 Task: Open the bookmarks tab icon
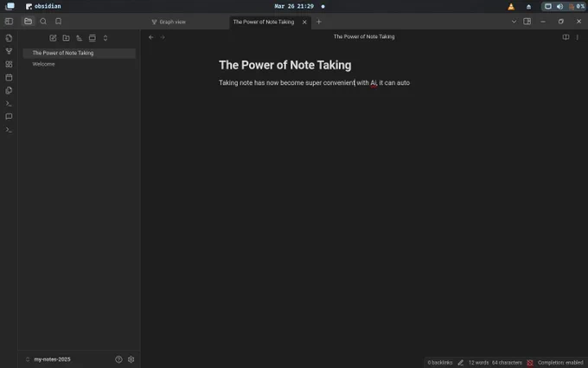(59, 22)
